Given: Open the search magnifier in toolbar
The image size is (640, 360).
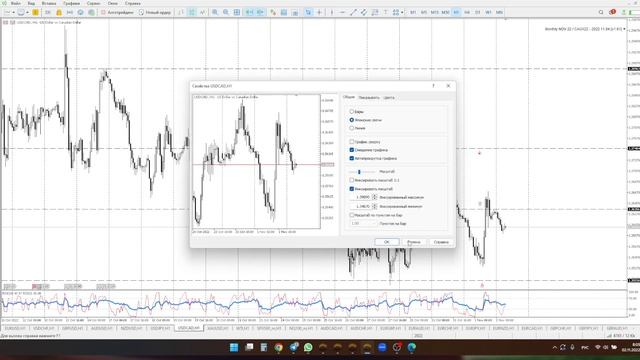Looking at the screenshot, I should point(601,12).
